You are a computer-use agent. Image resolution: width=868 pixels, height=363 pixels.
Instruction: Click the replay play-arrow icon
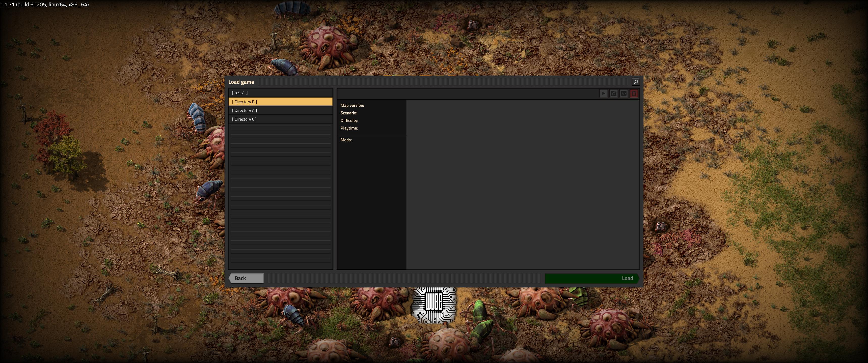coord(604,94)
